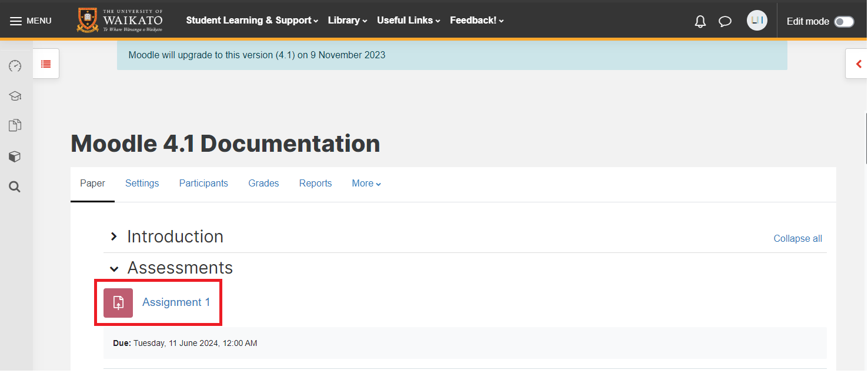Screen dimensions: 868x373
Task: Click the page vertical scrollbar
Action: 866,139
